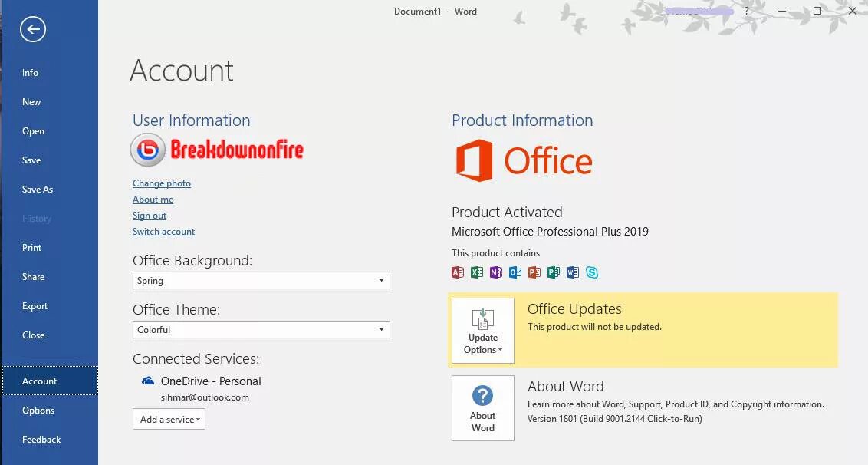868x465 pixels.
Task: Minimize the Word window
Action: 781,11
